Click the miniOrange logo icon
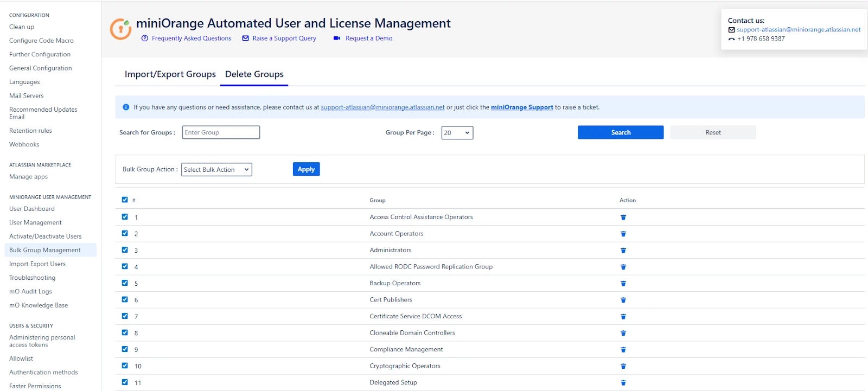868x391 pixels. click(120, 29)
